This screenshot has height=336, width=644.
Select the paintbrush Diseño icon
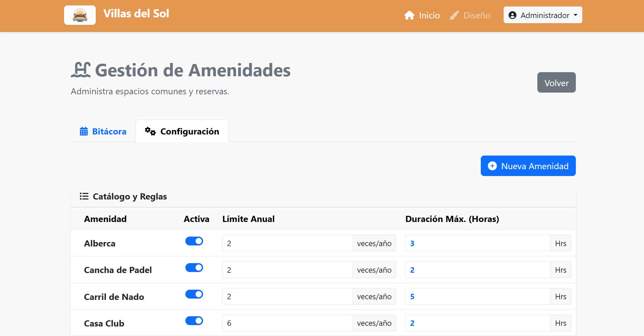(x=454, y=15)
